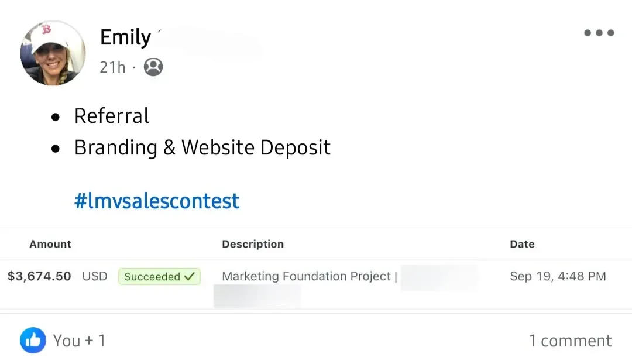Click the USD currency label
The height and width of the screenshot is (364, 632).
(x=95, y=276)
